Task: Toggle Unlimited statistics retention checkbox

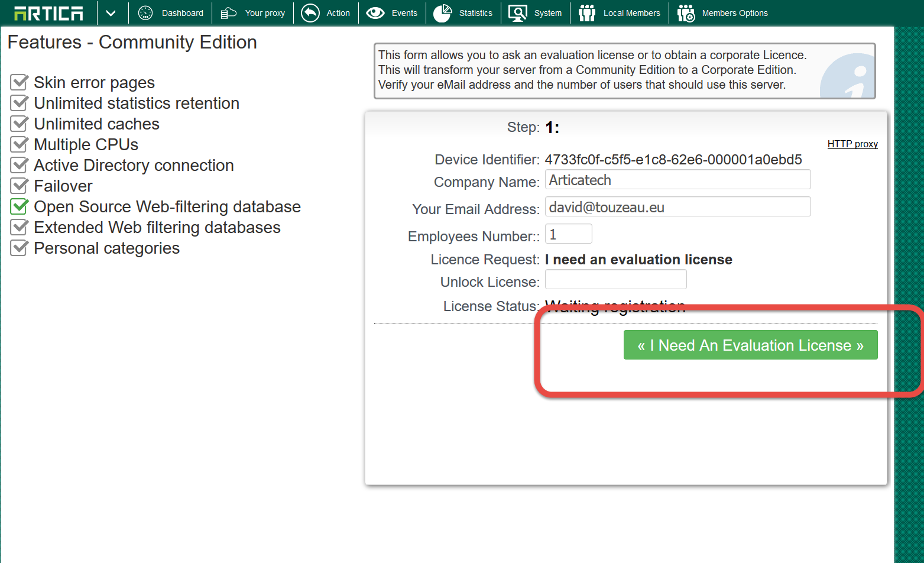Action: pos(20,102)
